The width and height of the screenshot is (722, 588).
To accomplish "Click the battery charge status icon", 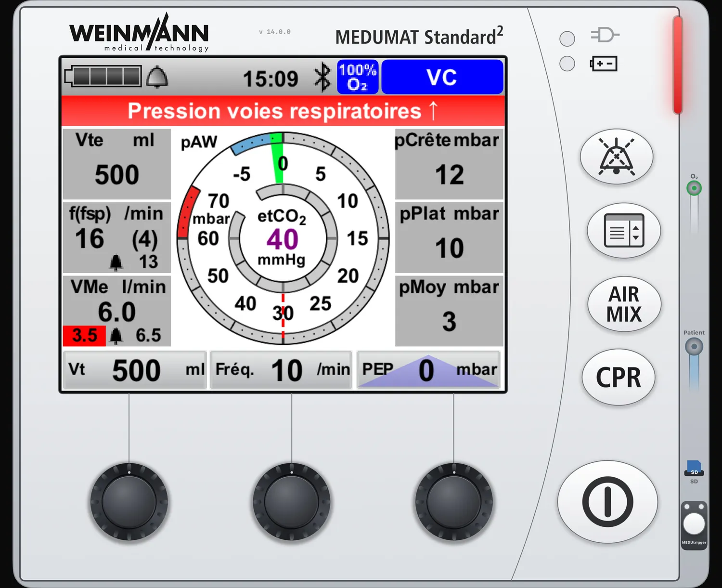I will (604, 64).
